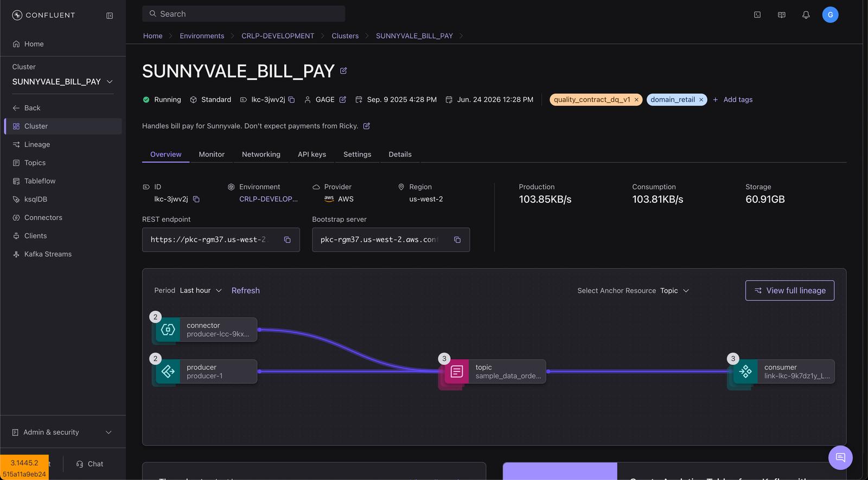Expand Admin & security section

tap(63, 432)
